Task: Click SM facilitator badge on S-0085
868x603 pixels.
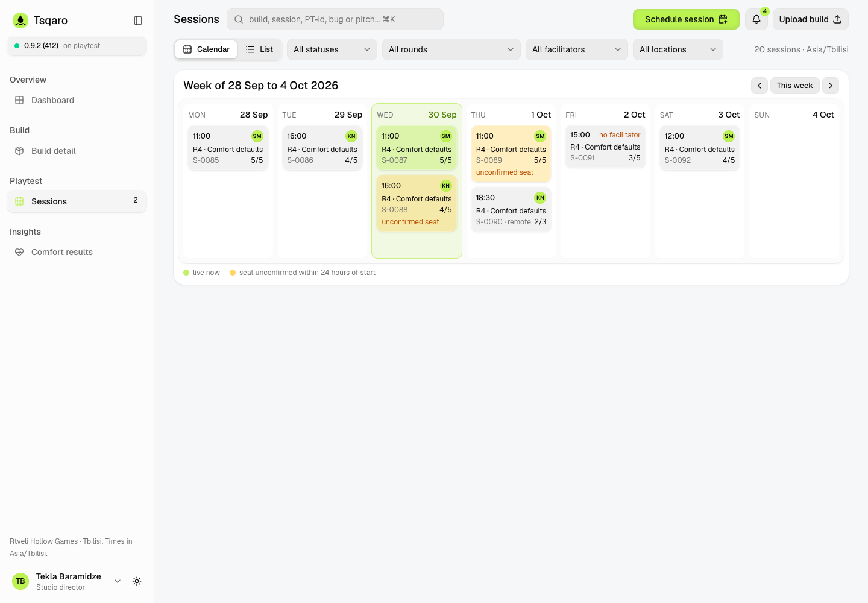Action: pyautogui.click(x=257, y=136)
